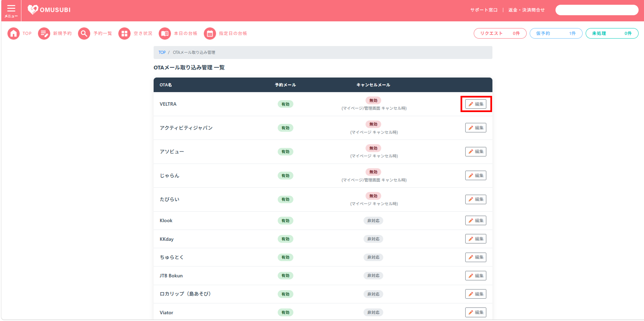Click the 非対応 badge in ロカリップ row
Image resolution: width=644 pixels, height=321 pixels.
click(373, 294)
